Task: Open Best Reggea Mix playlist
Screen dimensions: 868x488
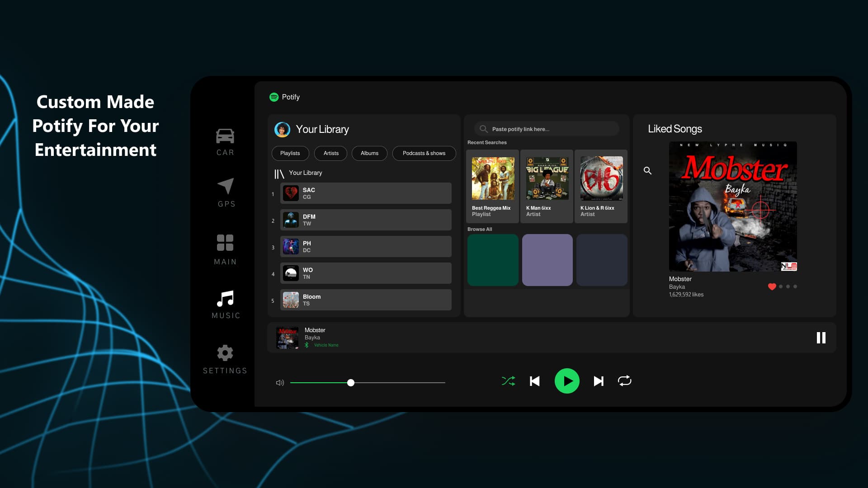Action: pos(493,186)
